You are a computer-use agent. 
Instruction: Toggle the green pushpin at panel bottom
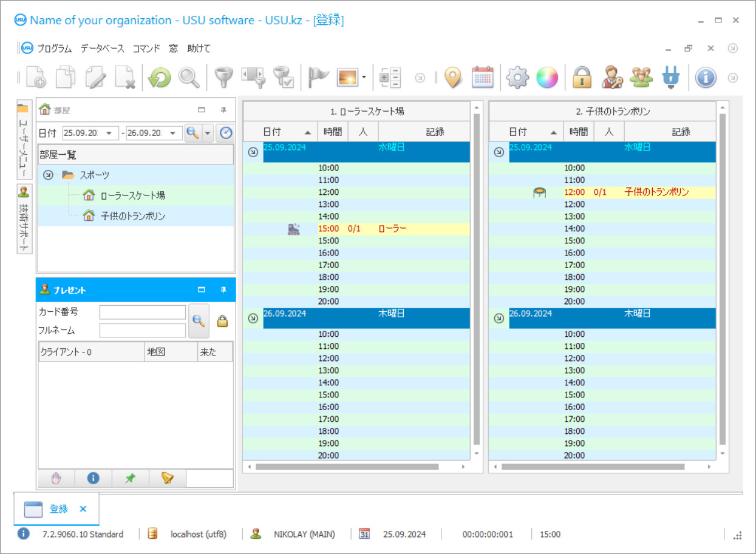pyautogui.click(x=130, y=478)
